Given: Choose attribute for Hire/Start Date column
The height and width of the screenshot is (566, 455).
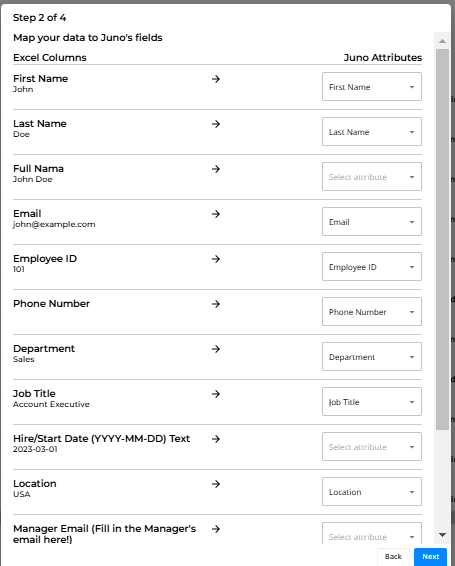Looking at the screenshot, I should tap(372, 447).
